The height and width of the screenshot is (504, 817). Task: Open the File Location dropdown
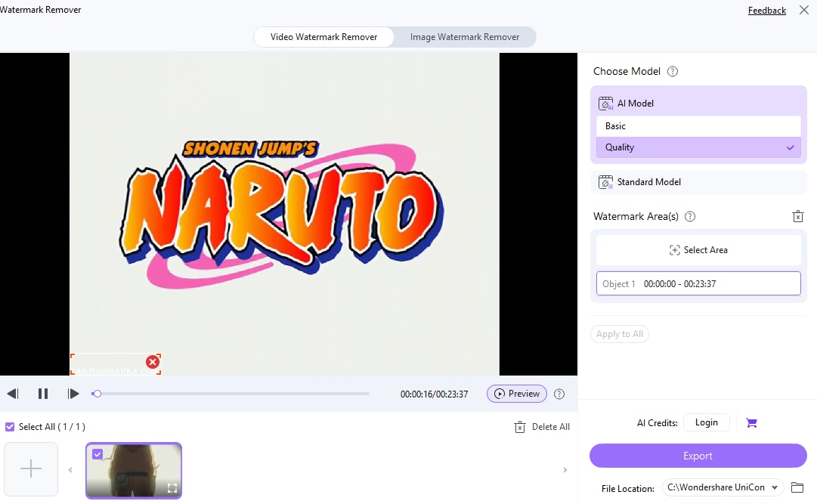click(723, 487)
